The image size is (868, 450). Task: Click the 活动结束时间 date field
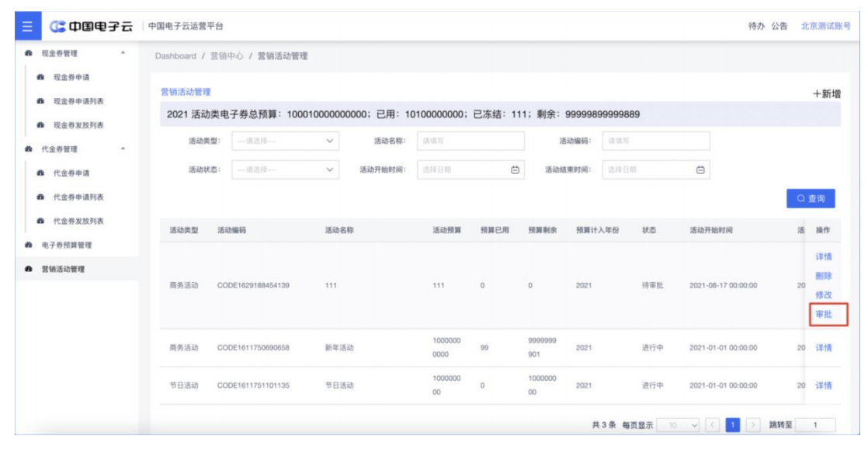click(656, 169)
